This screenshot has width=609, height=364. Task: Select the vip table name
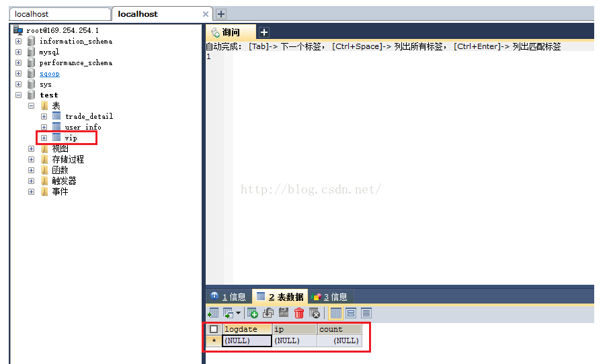[x=71, y=138]
